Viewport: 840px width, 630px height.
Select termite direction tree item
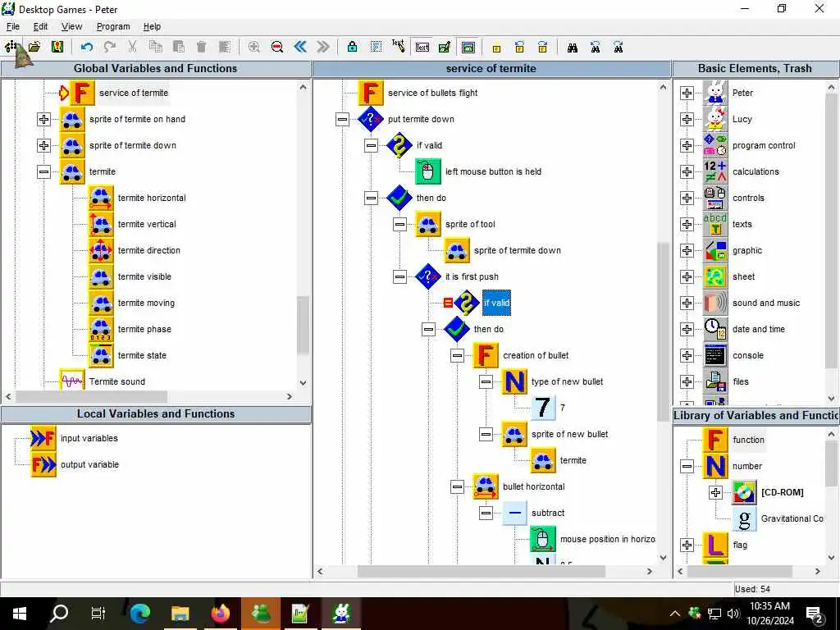click(149, 250)
